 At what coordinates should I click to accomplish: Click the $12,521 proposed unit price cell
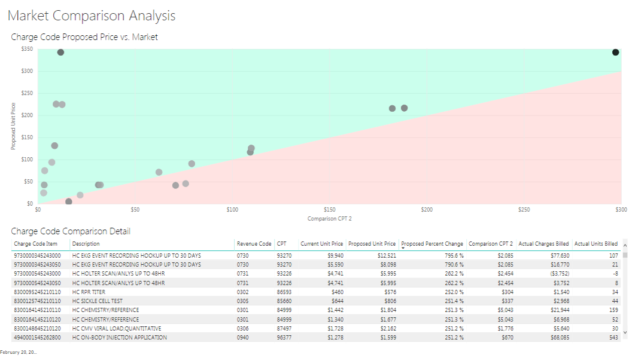[x=387, y=256]
